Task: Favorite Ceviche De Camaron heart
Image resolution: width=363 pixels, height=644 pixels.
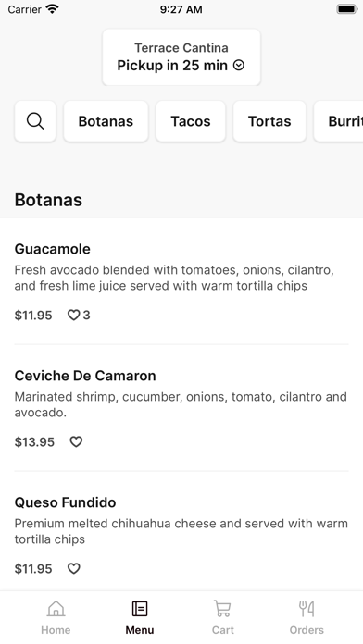Action: pos(76,442)
